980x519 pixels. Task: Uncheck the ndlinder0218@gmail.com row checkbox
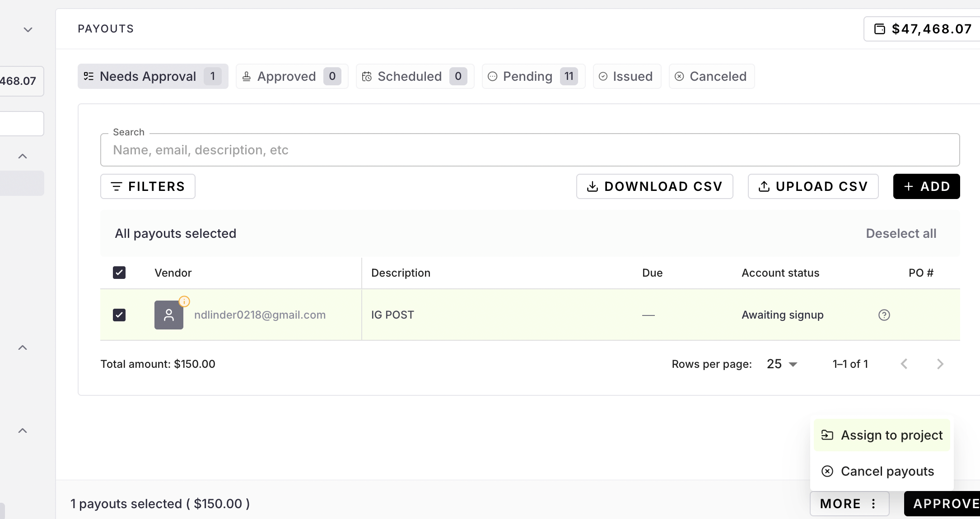[119, 315]
